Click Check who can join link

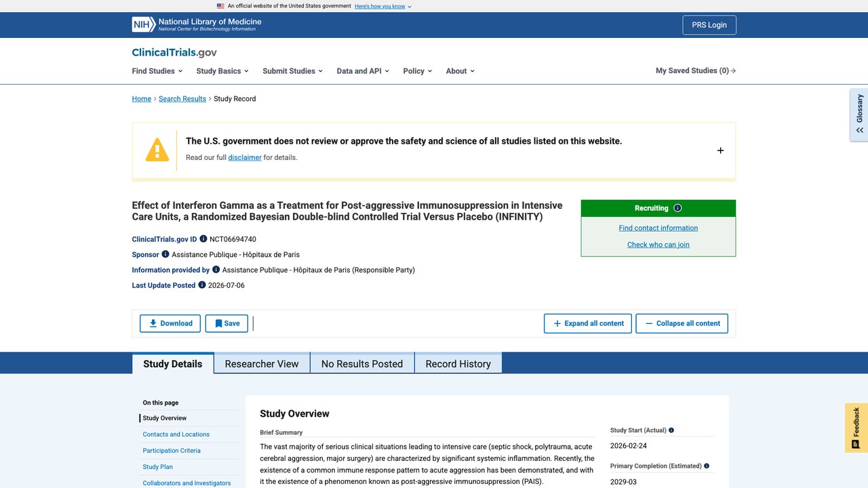pyautogui.click(x=658, y=245)
